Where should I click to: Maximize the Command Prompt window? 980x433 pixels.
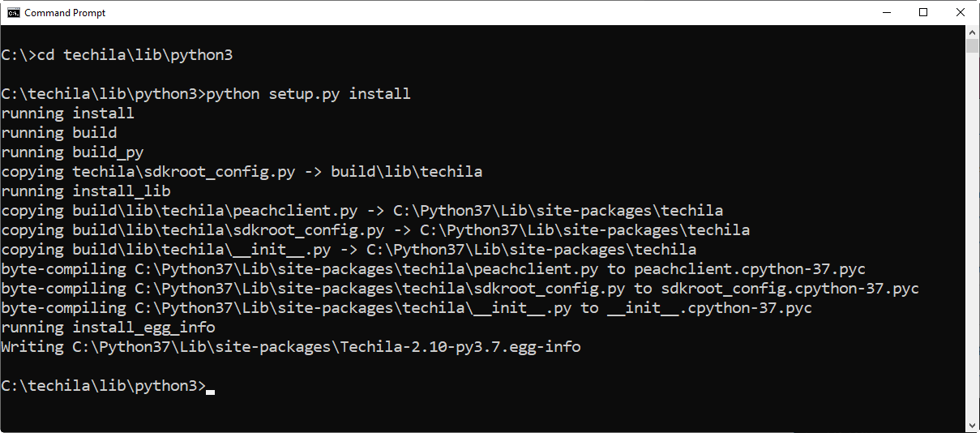pyautogui.click(x=923, y=12)
